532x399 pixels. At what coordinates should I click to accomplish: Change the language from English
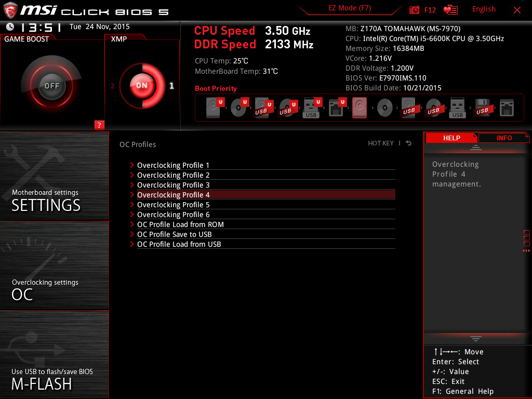484,9
